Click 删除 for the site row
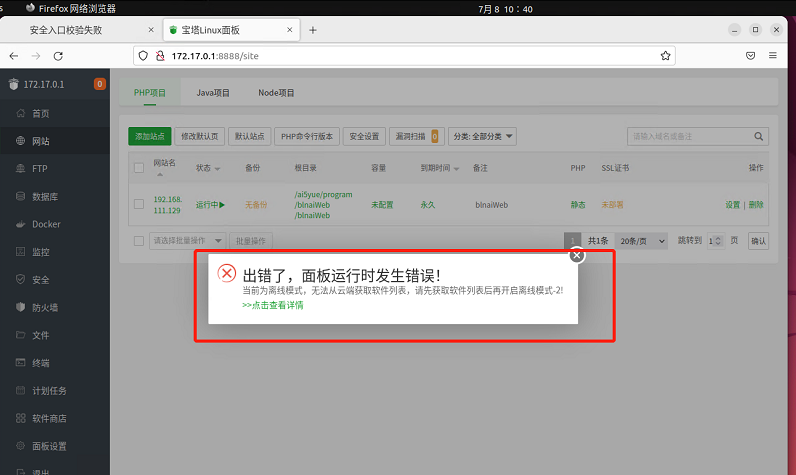The width and height of the screenshot is (796, 475). tap(756, 205)
